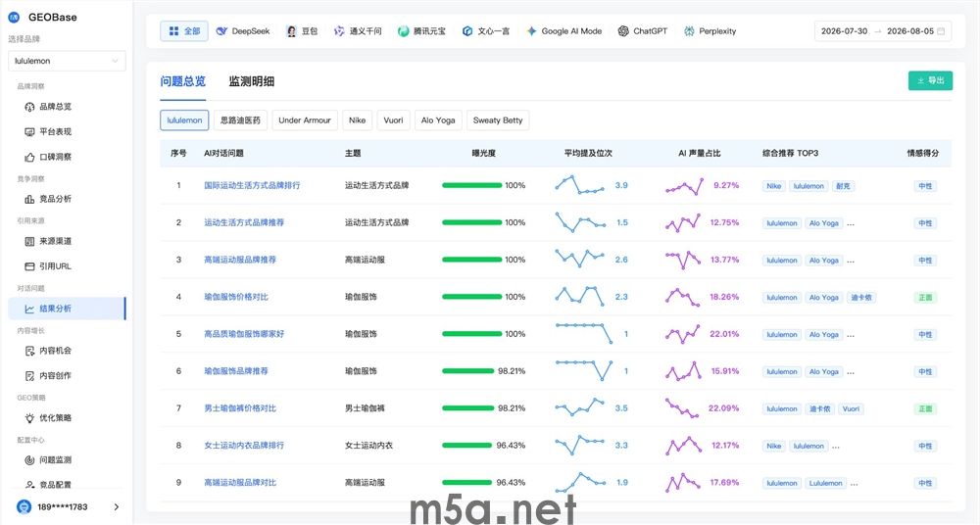980x525 pixels.
Task: Open the 国际运动生活方式品牌排行 question link
Action: 252,186
